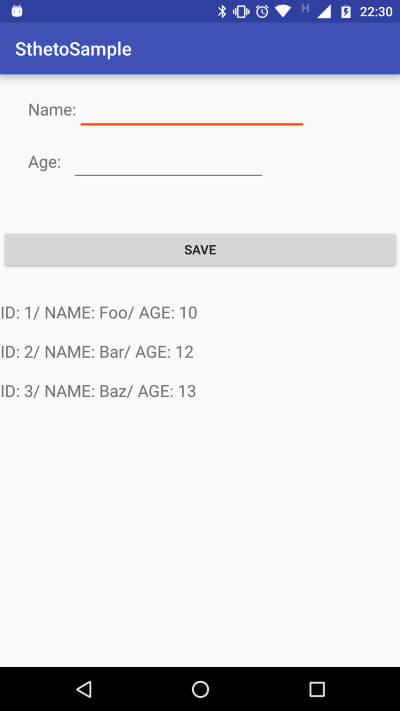
Task: Select the record with NAME Baz
Action: pyautogui.click(x=98, y=391)
